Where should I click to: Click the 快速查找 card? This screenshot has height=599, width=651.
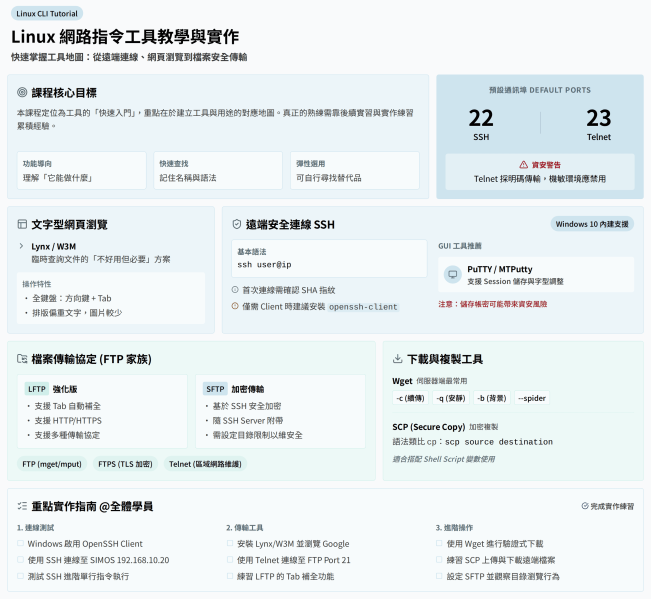[218, 171]
